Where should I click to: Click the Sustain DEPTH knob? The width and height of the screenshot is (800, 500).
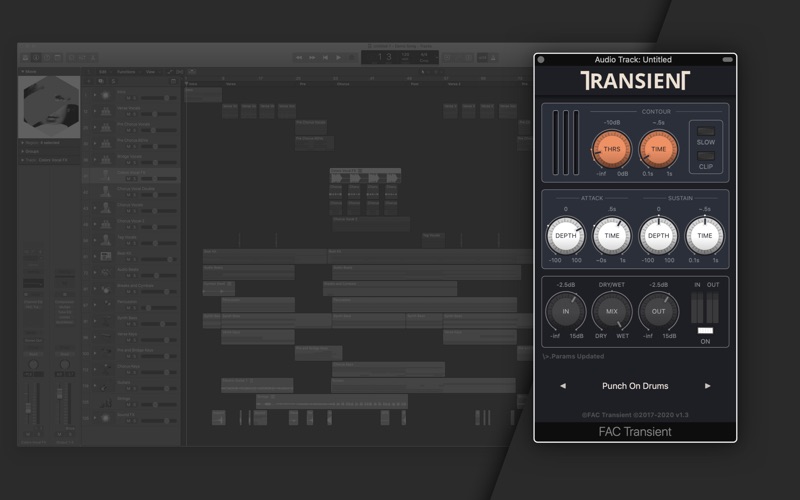659,236
